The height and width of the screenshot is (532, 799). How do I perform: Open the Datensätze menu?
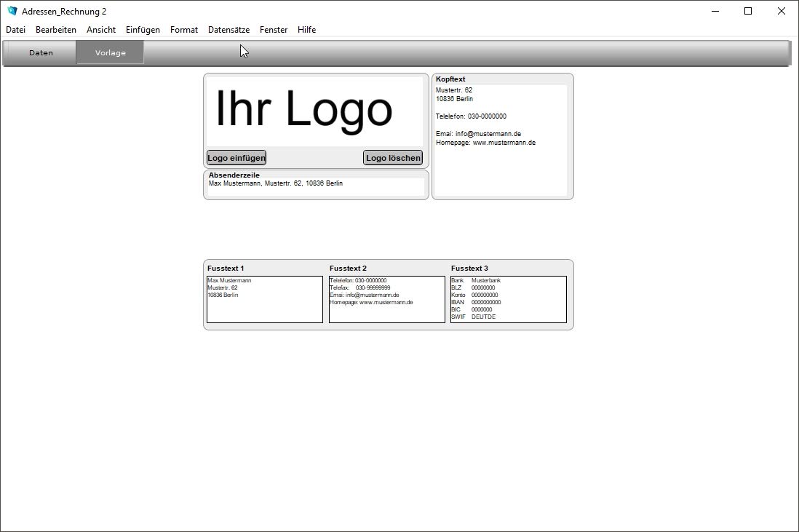click(x=228, y=30)
